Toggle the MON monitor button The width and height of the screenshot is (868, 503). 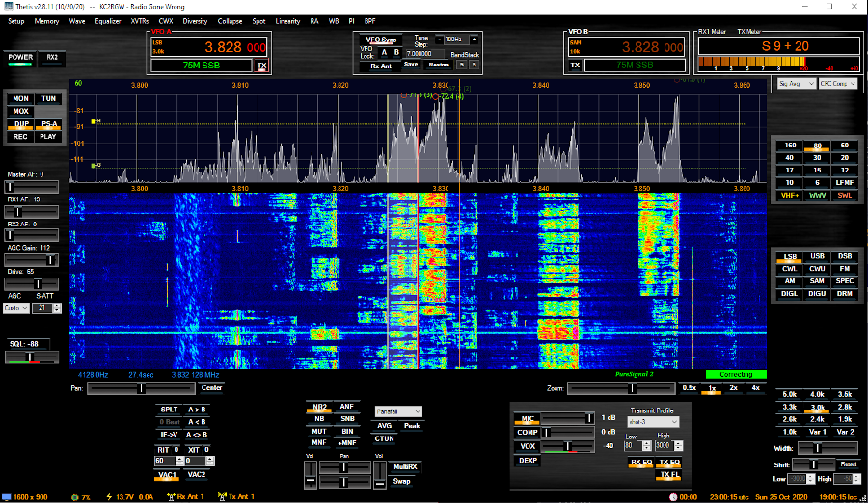click(x=20, y=98)
